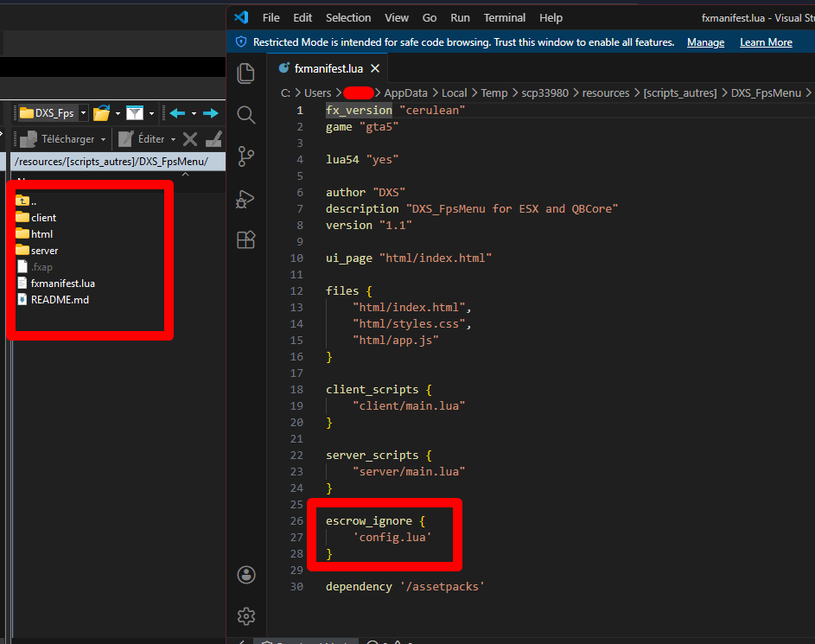Open the Manage gear icon in VS Code
Image resolution: width=815 pixels, height=644 pixels.
(x=246, y=616)
